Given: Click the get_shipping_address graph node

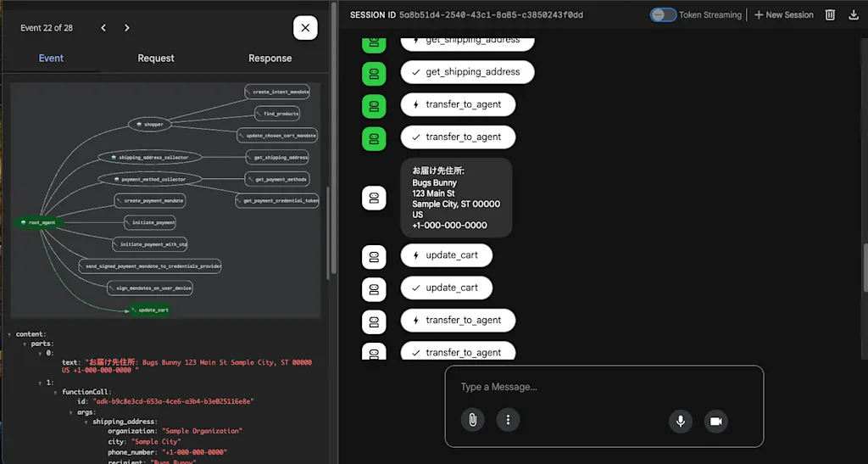Looking at the screenshot, I should tap(277, 157).
